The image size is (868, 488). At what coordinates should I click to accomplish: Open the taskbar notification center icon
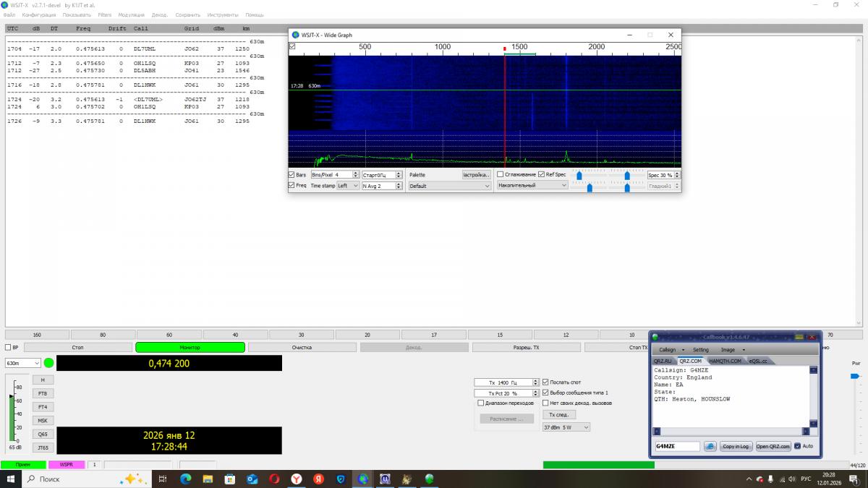[x=855, y=479]
